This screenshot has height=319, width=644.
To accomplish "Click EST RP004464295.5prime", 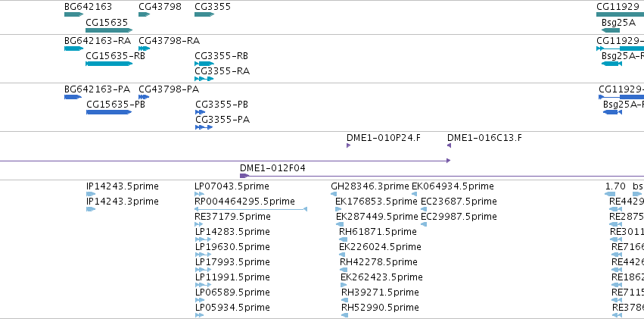I will 244,201.
